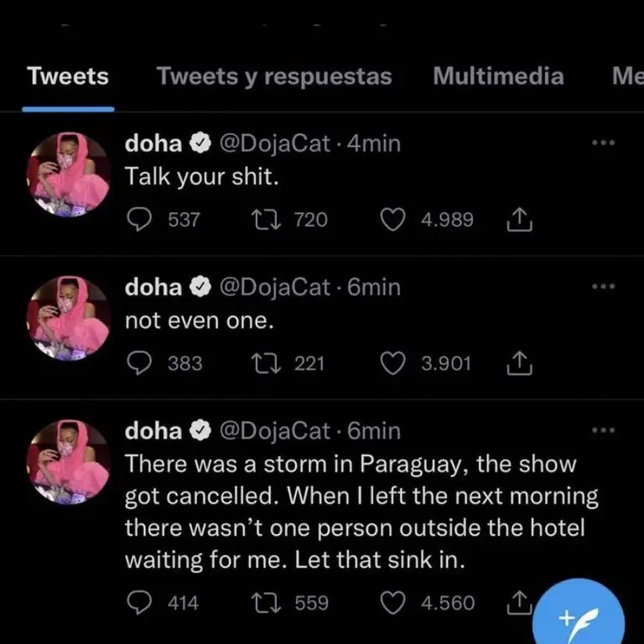Screen dimensions: 644x644
Task: Reply to the "Talk your shit." tweet
Action: click(137, 220)
